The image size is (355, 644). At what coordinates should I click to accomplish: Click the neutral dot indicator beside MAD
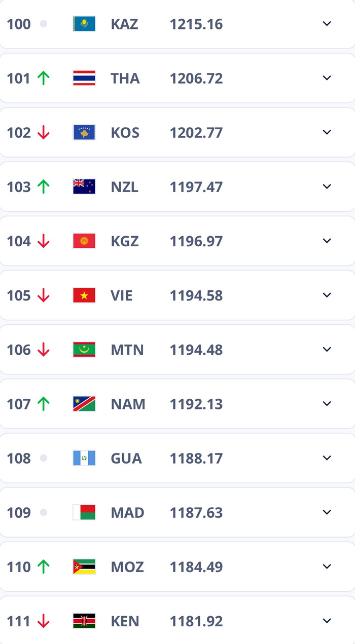coord(44,512)
